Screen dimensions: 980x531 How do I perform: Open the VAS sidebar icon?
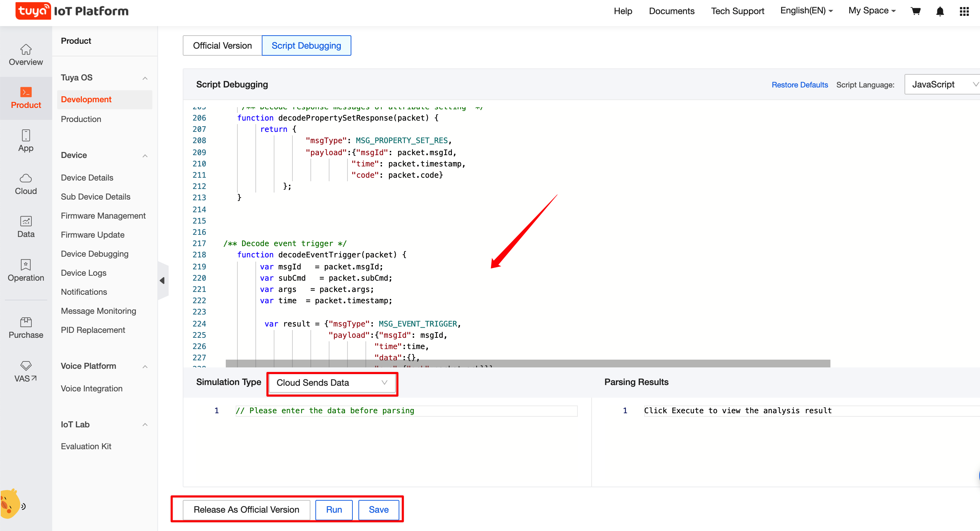coord(25,371)
